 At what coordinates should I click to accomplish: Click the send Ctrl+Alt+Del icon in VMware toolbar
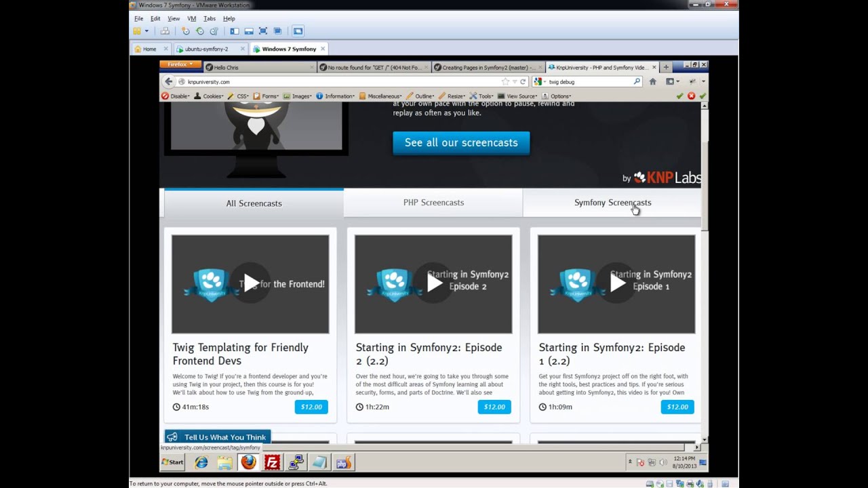tap(165, 31)
